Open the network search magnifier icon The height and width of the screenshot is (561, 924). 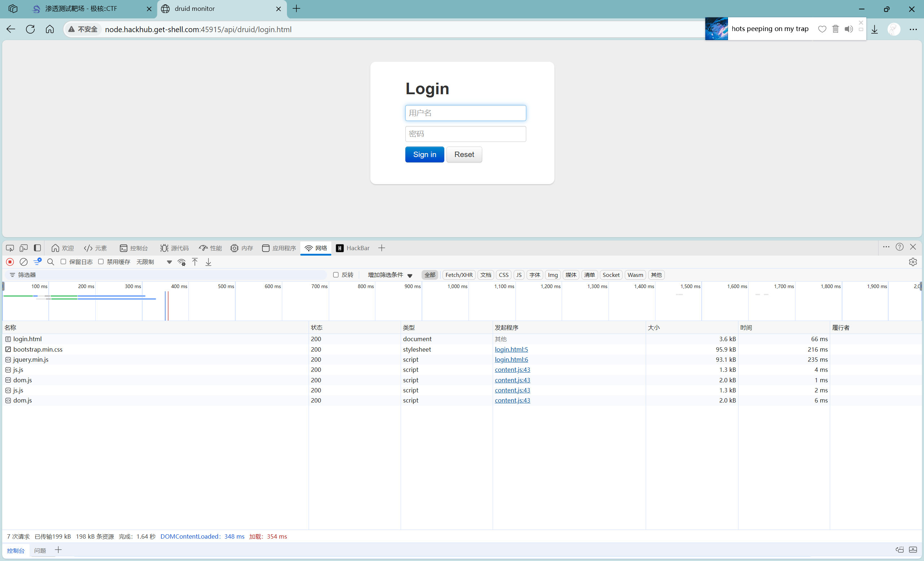coord(51,262)
